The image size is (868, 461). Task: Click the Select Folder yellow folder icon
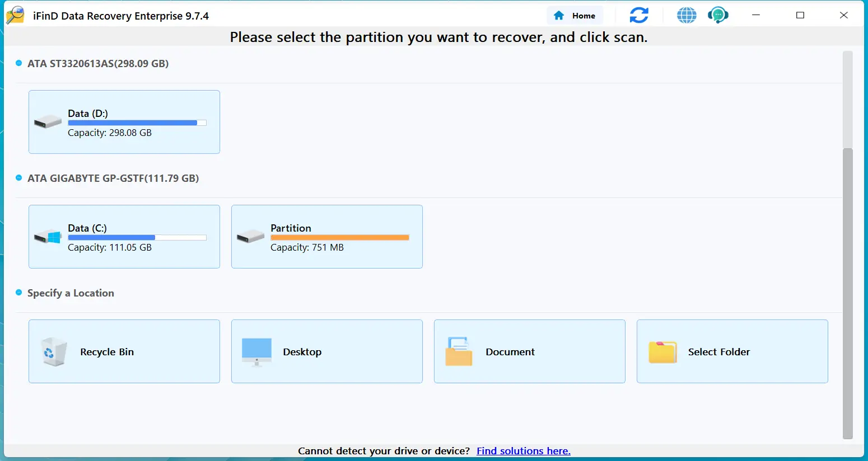[662, 352]
